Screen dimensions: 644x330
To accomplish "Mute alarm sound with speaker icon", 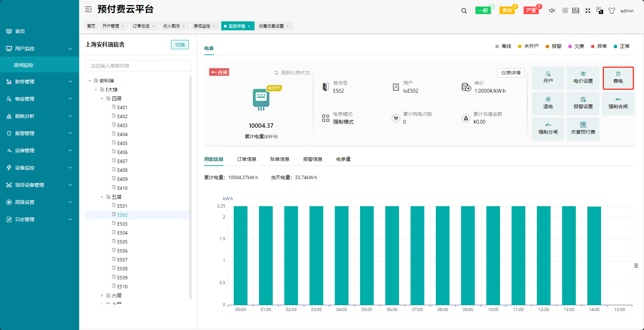I will pyautogui.click(x=552, y=11).
